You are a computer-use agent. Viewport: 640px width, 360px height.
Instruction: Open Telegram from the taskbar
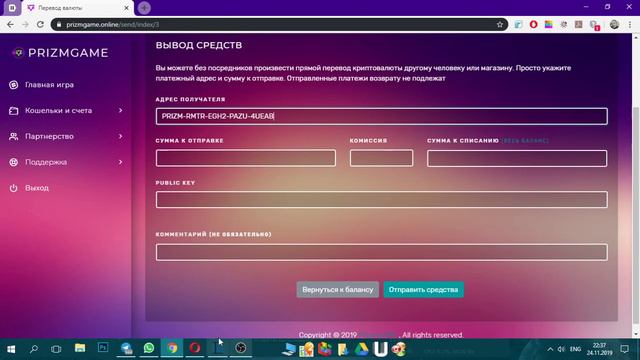pyautogui.click(x=126, y=348)
